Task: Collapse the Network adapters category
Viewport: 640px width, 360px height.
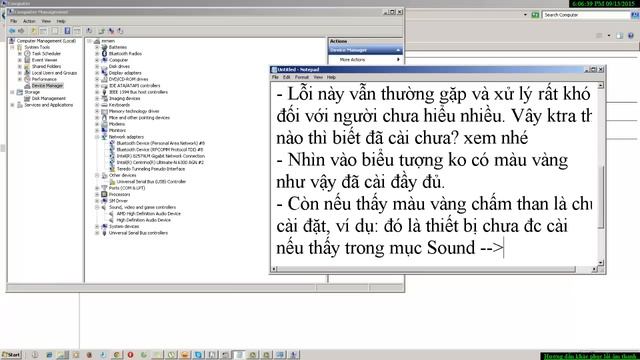Action: click(x=97, y=137)
